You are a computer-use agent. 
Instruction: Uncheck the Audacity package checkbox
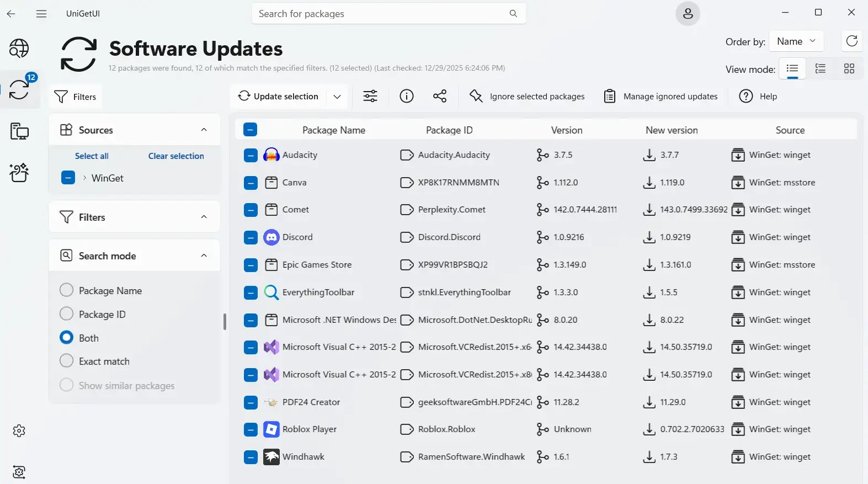pos(251,156)
